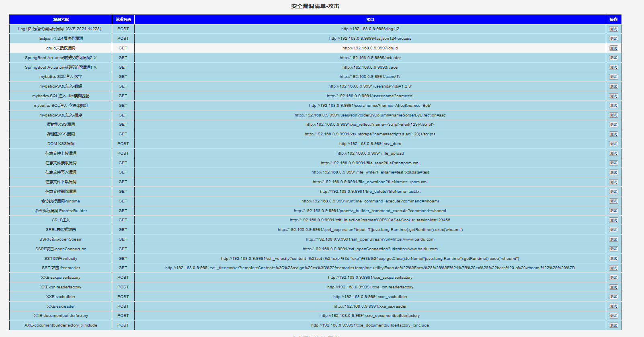Test the mybatics-SQL注入-排序 row
Screen dimensions: 644x337
coord(613,115)
